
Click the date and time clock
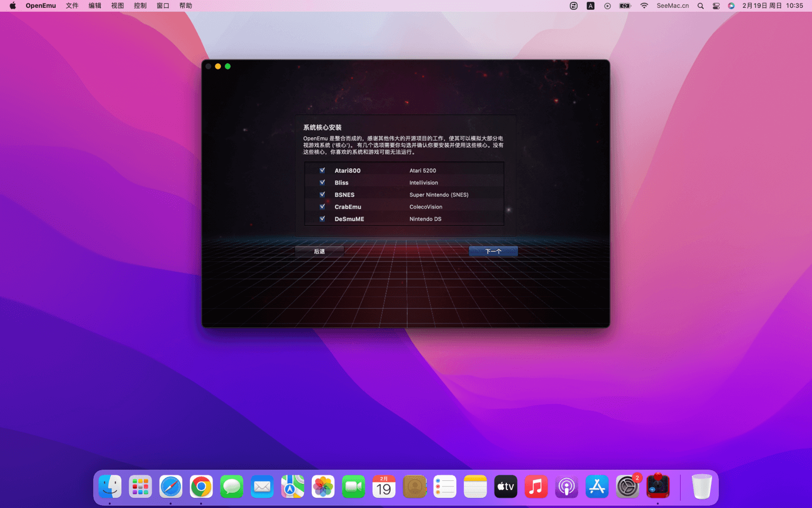coord(773,6)
